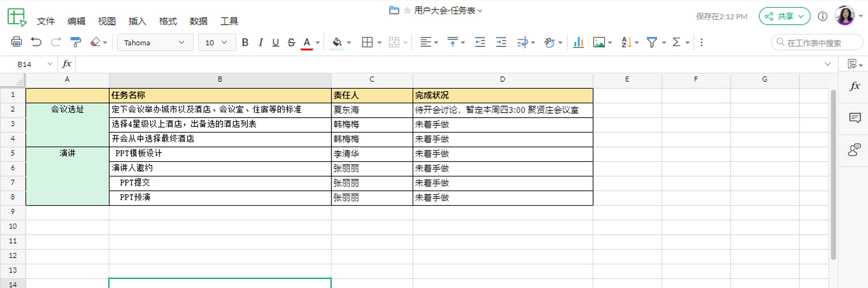Click the info icon next to the share button
868x288 pixels.
(822, 16)
